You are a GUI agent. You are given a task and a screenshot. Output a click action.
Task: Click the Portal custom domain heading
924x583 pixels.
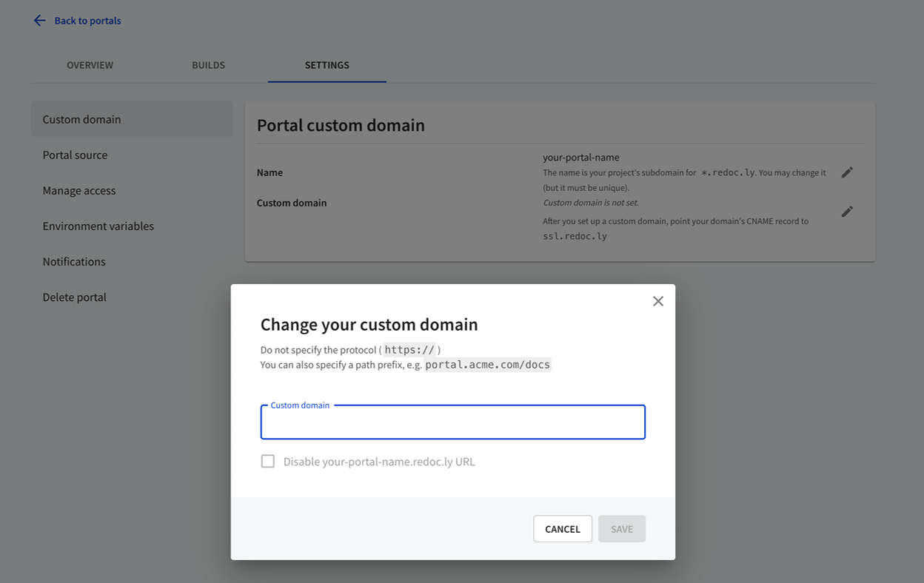[341, 125]
